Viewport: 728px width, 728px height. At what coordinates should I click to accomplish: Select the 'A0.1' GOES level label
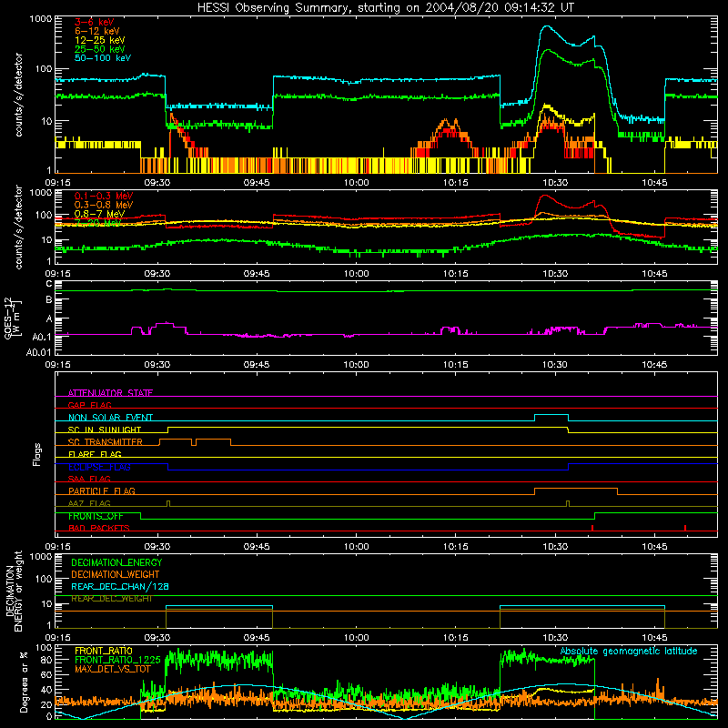(41, 337)
